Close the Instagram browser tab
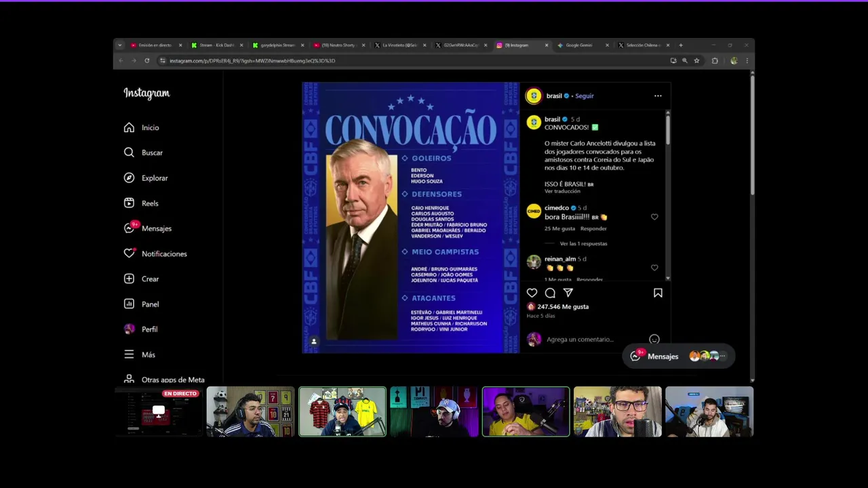Viewport: 868px width, 488px height. (547, 45)
